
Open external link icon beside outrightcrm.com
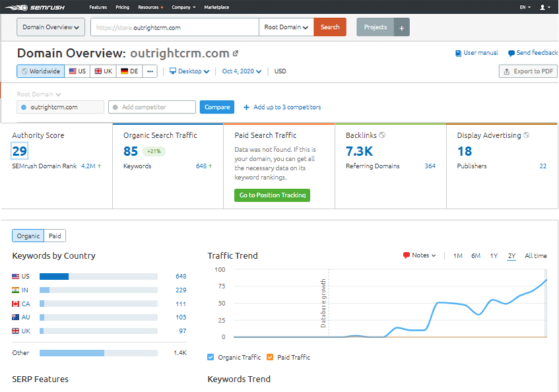point(236,53)
